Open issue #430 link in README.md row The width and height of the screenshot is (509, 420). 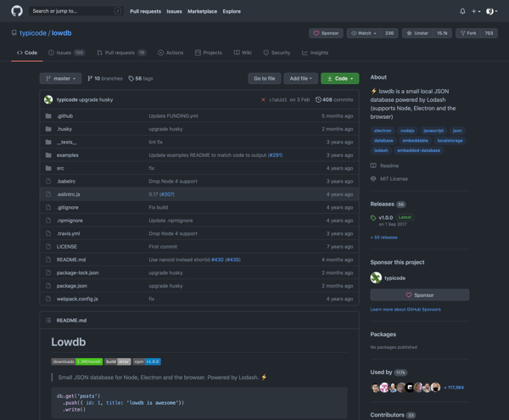coord(217,260)
